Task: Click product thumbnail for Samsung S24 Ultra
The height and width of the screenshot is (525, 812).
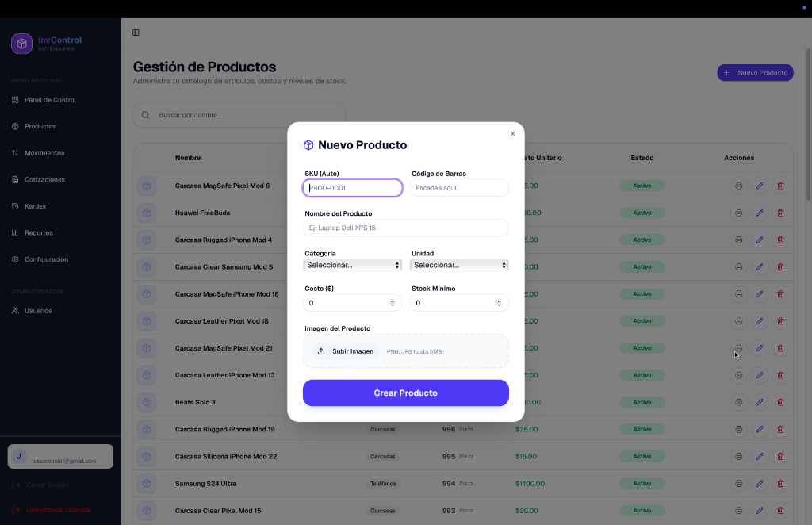Action: pyautogui.click(x=147, y=484)
